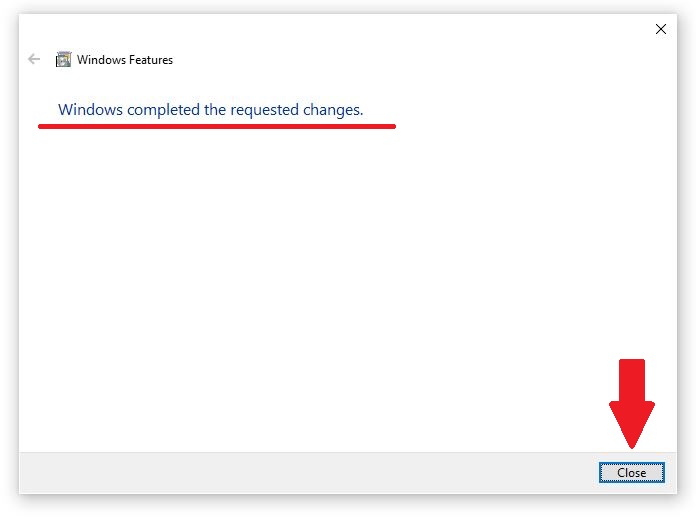Dismiss Windows Features with the Close button
The image size is (696, 519).
click(631, 472)
